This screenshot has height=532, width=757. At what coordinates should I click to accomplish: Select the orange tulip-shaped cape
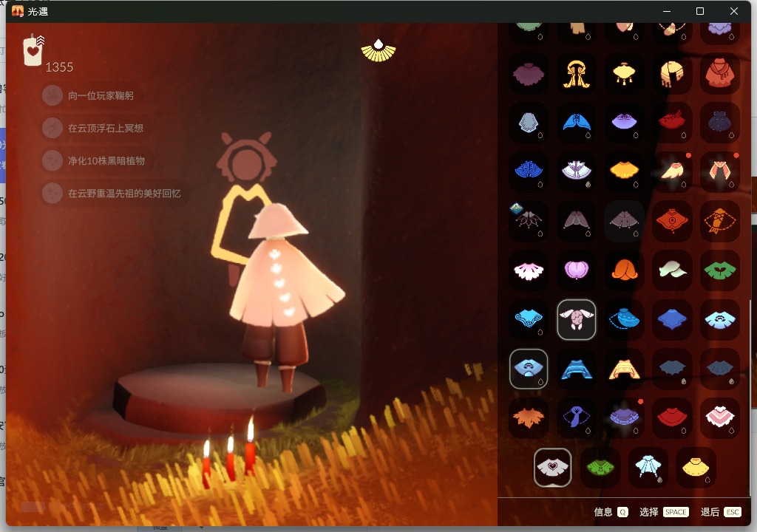624,270
